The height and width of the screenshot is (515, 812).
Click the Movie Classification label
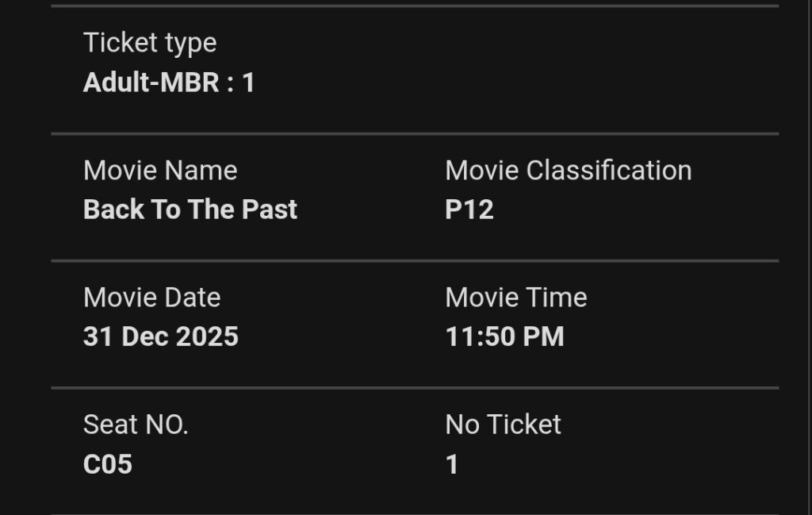tap(568, 171)
